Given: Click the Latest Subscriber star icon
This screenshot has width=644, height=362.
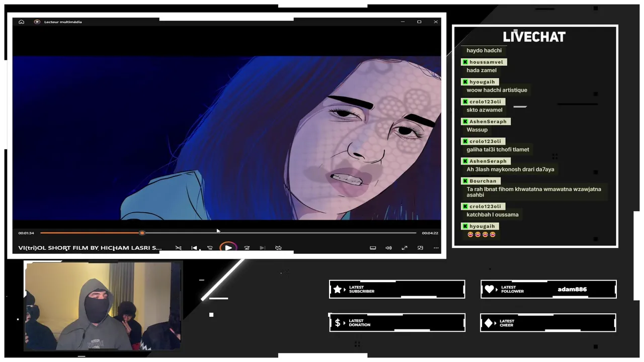Looking at the screenshot, I should tap(338, 289).
